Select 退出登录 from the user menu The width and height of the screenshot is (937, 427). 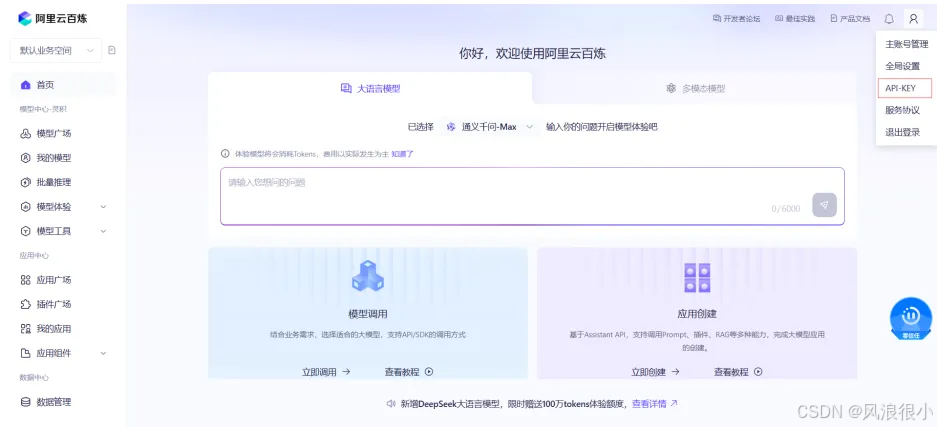coord(902,133)
